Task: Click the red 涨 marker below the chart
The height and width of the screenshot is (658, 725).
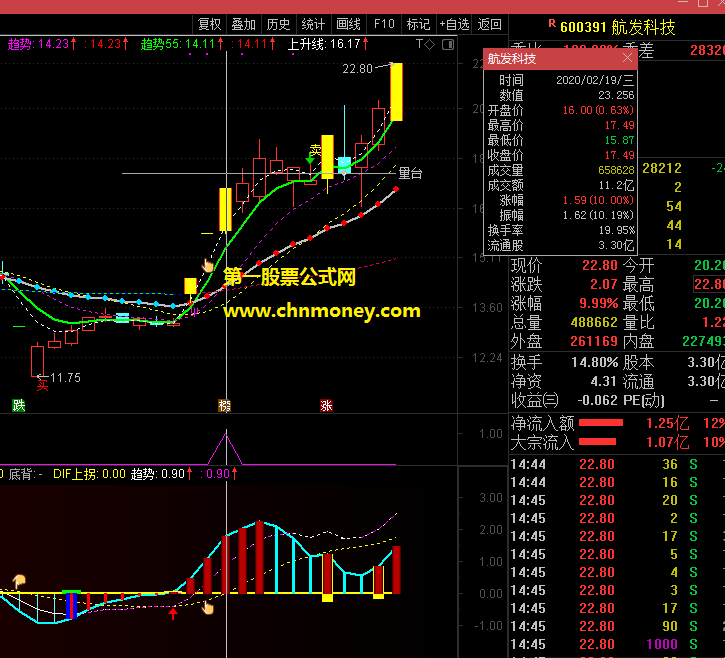Action: [x=326, y=406]
